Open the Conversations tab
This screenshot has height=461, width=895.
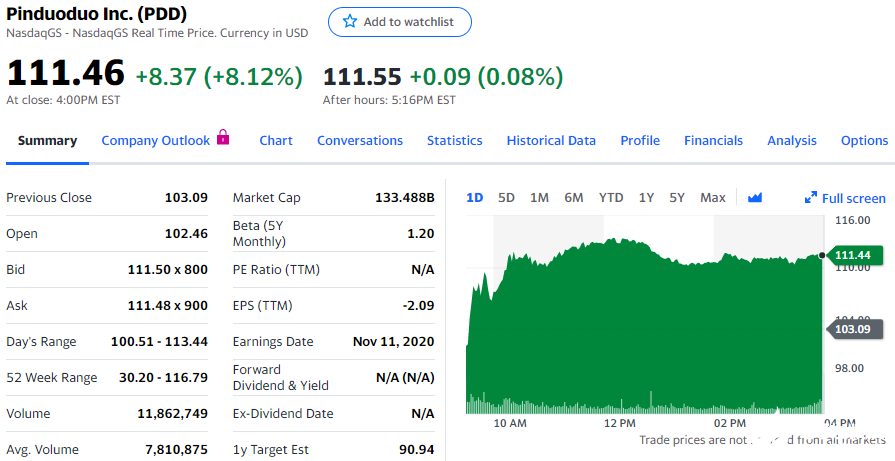click(360, 140)
